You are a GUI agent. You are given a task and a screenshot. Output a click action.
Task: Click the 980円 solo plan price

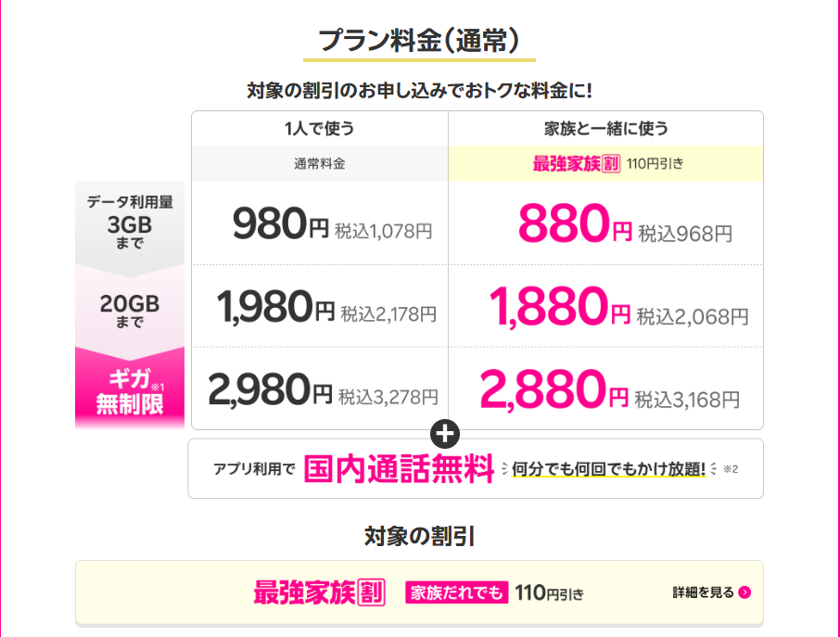[x=281, y=223]
